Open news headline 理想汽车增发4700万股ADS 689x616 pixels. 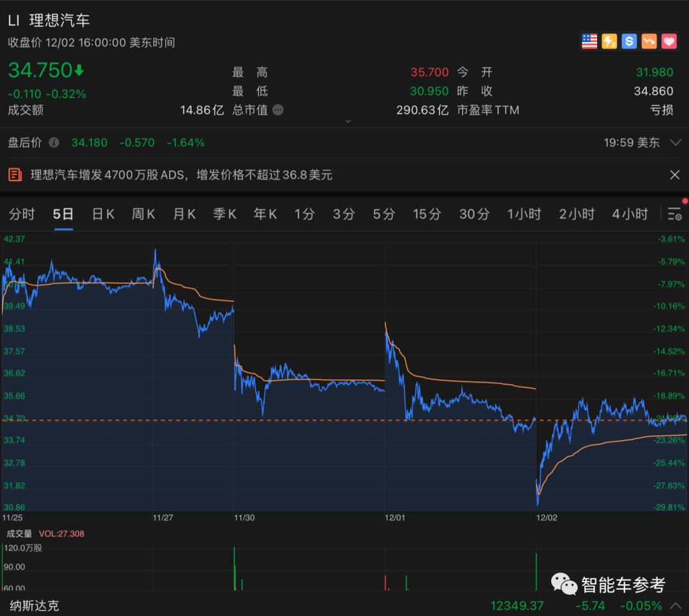click(181, 175)
